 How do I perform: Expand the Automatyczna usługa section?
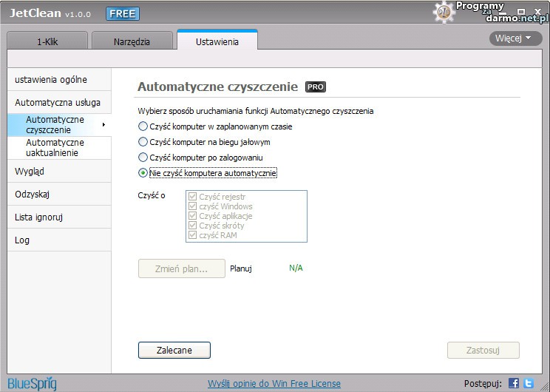click(x=58, y=103)
